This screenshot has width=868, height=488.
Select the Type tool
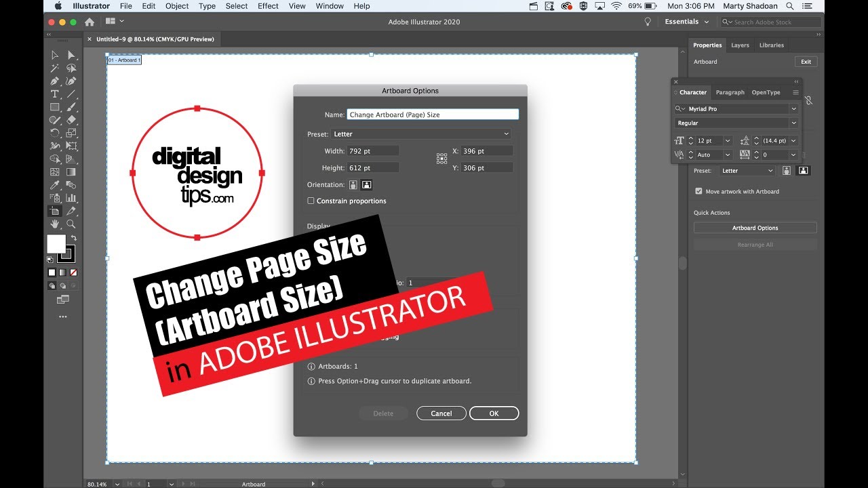[55, 94]
